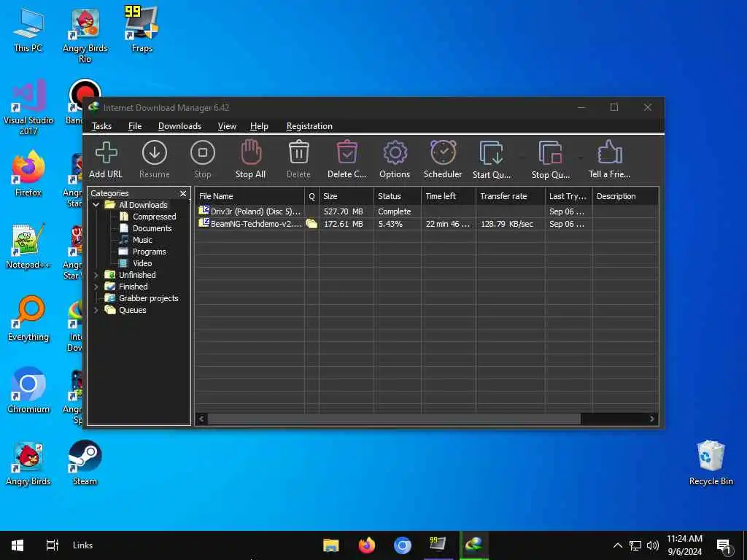The width and height of the screenshot is (747, 560).
Task: Open Stop Queue dropdown arrow
Action: 580,157
